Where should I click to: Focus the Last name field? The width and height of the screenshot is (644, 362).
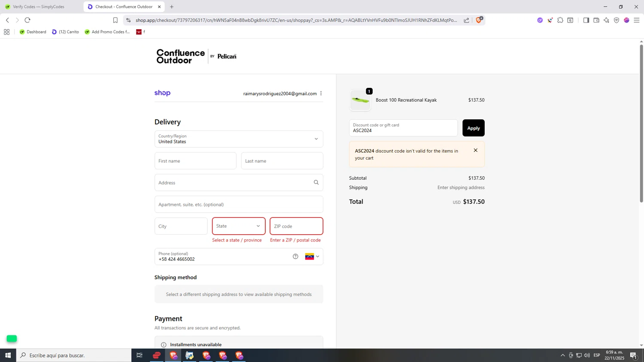click(x=282, y=161)
